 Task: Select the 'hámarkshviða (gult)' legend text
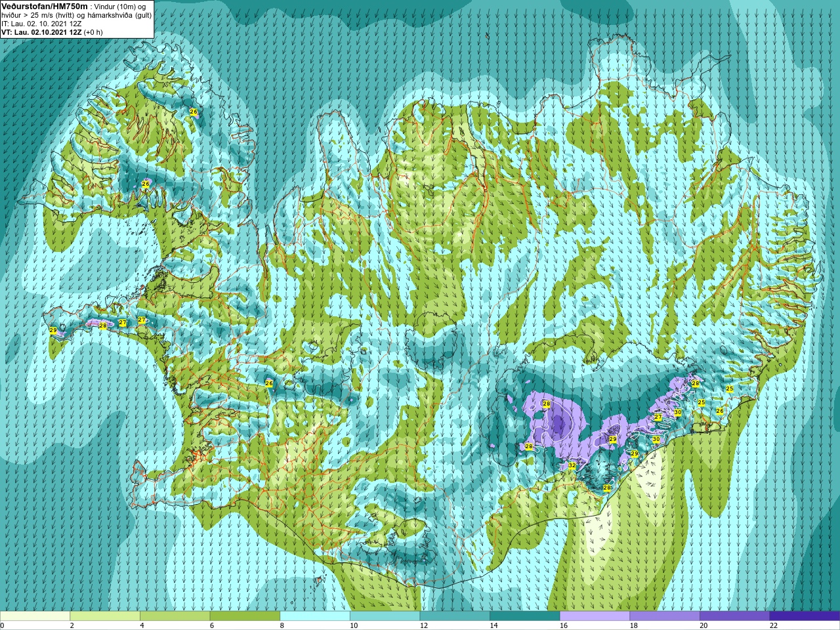(119, 15)
